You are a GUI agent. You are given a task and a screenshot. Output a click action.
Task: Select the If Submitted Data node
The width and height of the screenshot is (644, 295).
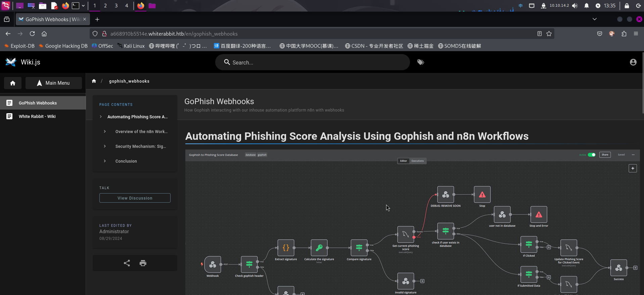click(x=529, y=275)
